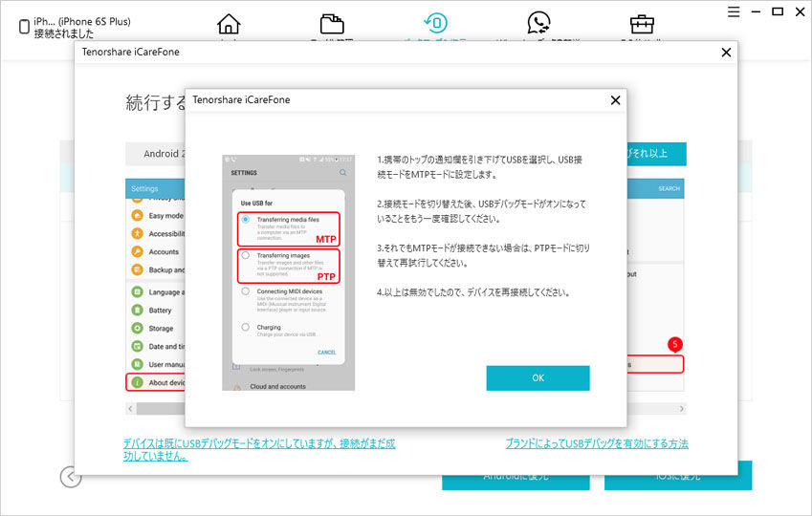
Task: Minimize the main application window
Action: tap(757, 11)
